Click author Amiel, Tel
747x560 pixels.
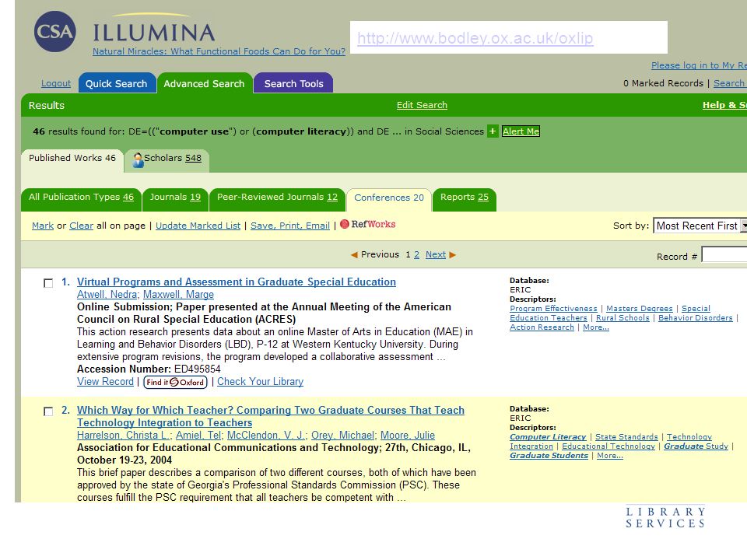pyautogui.click(x=198, y=436)
